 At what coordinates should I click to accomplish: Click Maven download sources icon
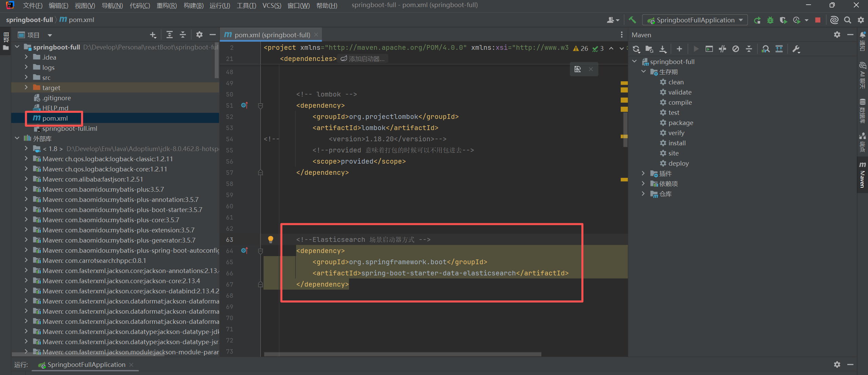pyautogui.click(x=662, y=49)
